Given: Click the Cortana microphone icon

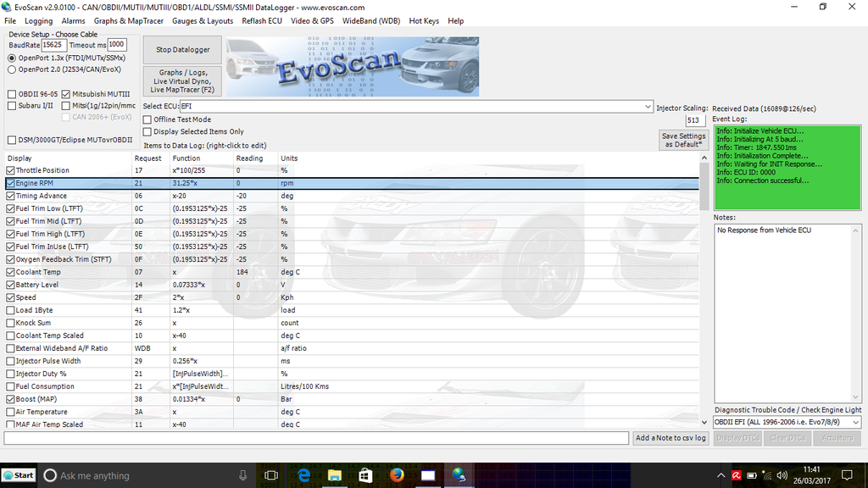Looking at the screenshot, I should [242, 475].
